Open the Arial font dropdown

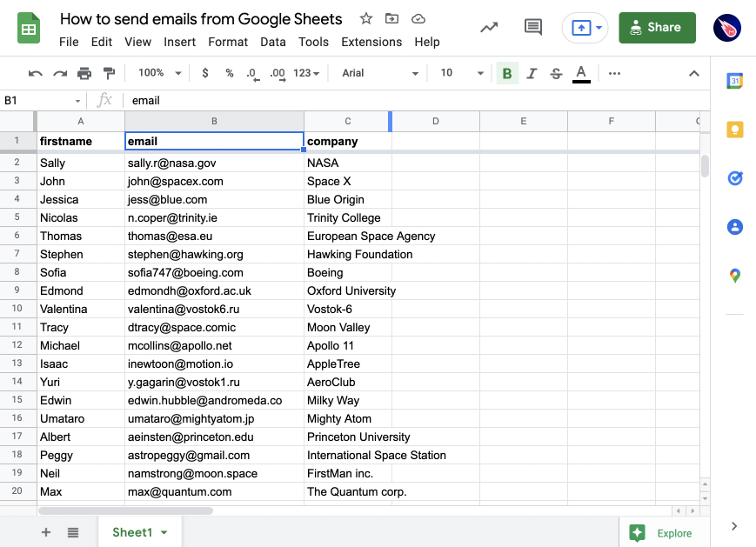point(380,73)
